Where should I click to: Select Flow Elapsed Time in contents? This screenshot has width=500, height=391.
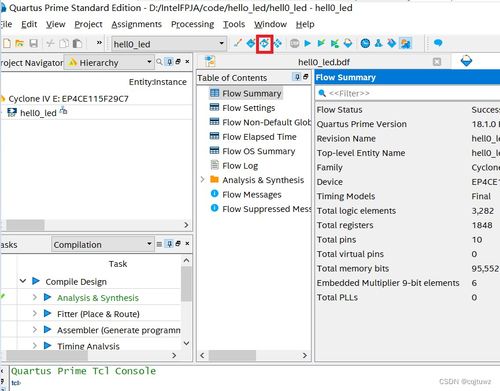(259, 137)
